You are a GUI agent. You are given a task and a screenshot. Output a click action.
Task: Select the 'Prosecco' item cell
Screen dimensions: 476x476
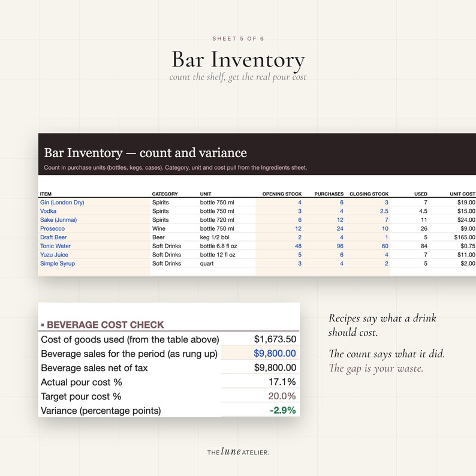(x=94, y=228)
